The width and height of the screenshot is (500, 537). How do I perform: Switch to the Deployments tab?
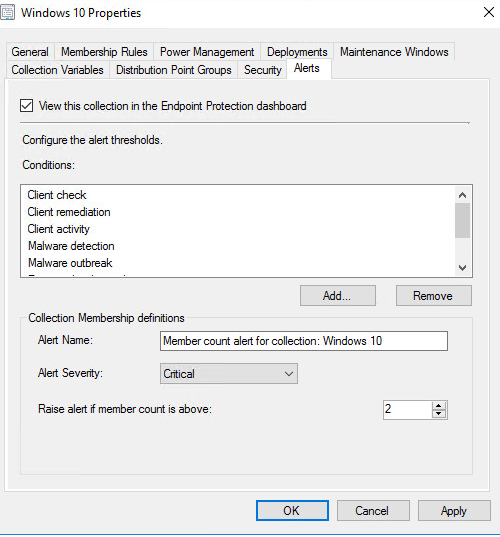point(297,52)
